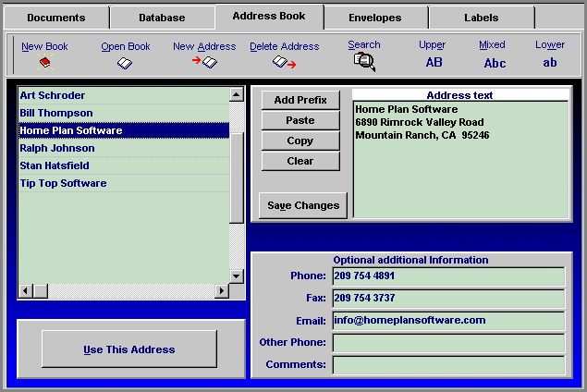Click the Fax input field
The height and width of the screenshot is (392, 587).
point(448,299)
